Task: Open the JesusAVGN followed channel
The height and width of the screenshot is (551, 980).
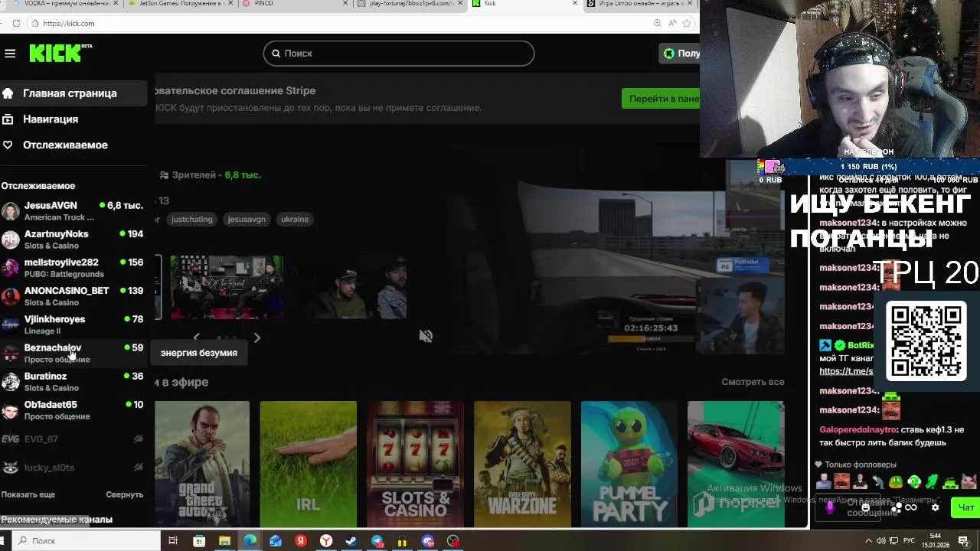Action: (73, 211)
